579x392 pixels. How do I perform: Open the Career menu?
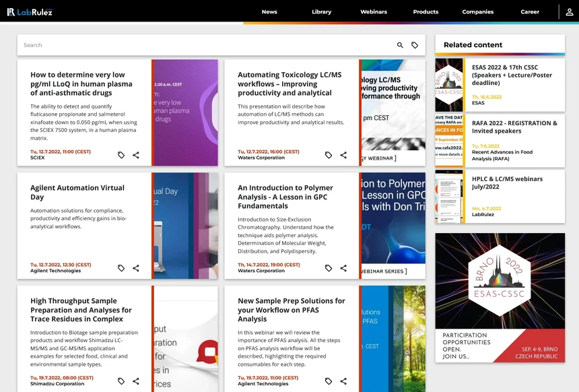(530, 12)
